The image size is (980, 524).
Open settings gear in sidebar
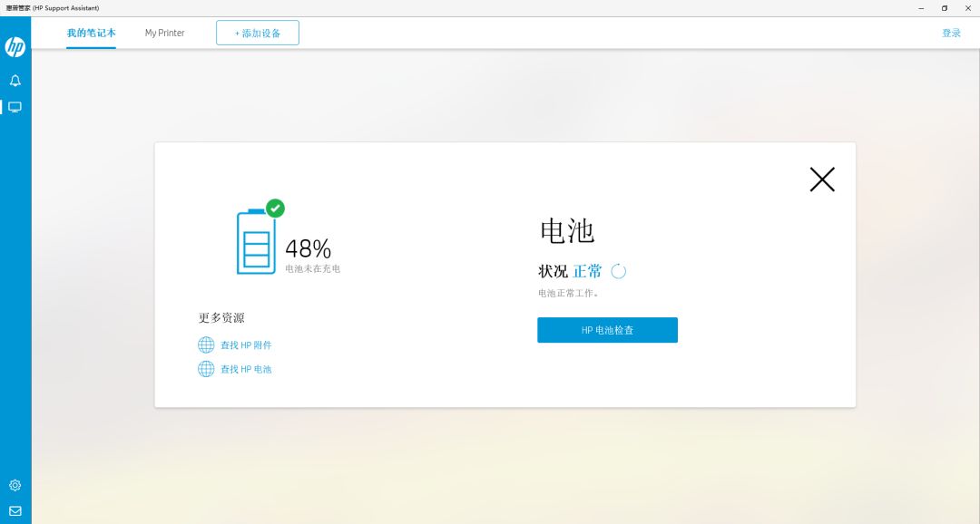tap(15, 485)
